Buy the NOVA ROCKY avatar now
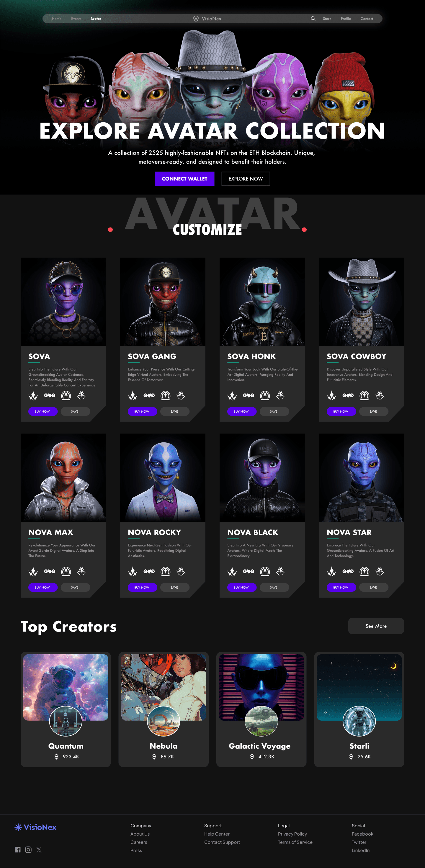Image resolution: width=425 pixels, height=868 pixels. click(x=142, y=587)
